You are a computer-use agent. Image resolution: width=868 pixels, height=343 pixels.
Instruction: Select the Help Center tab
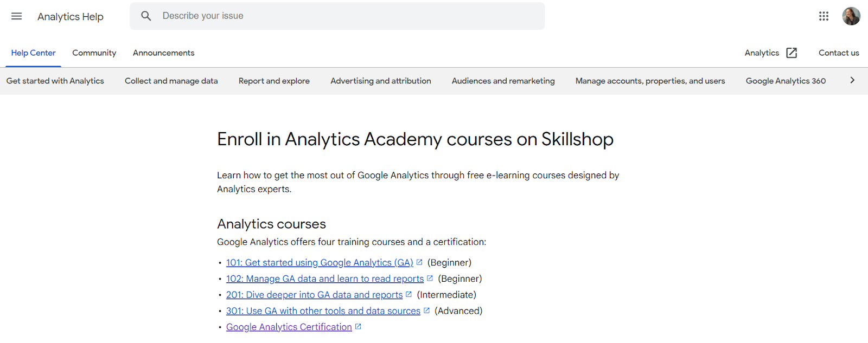(33, 53)
